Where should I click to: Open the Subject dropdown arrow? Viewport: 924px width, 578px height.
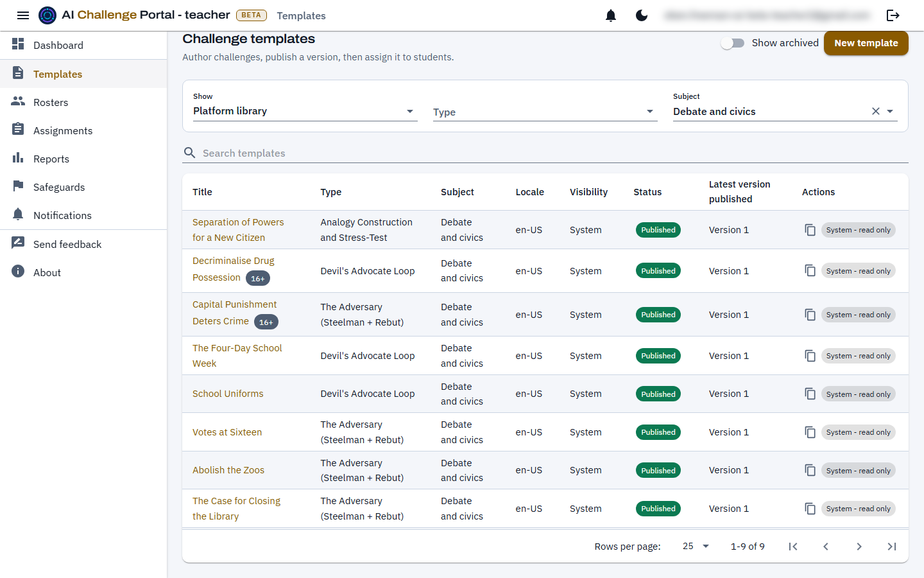890,111
